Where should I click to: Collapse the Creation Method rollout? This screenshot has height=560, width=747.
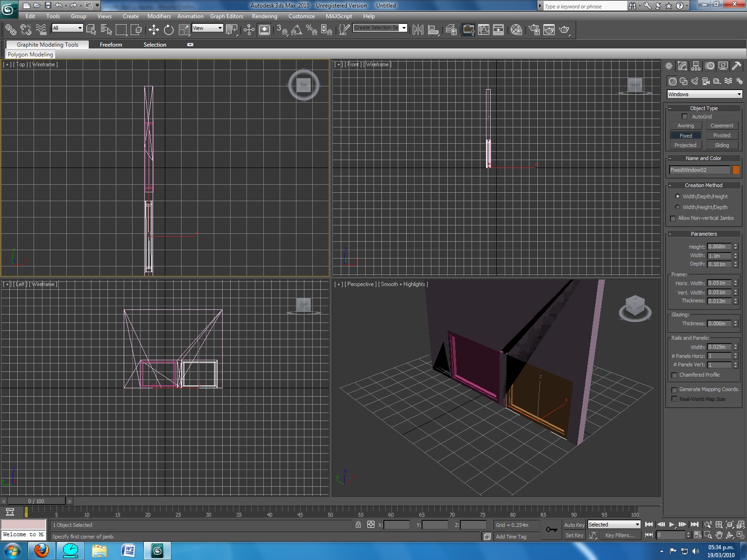click(704, 185)
